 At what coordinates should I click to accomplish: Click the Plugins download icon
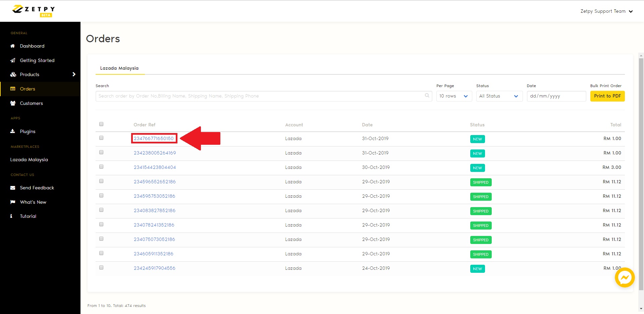point(13,131)
